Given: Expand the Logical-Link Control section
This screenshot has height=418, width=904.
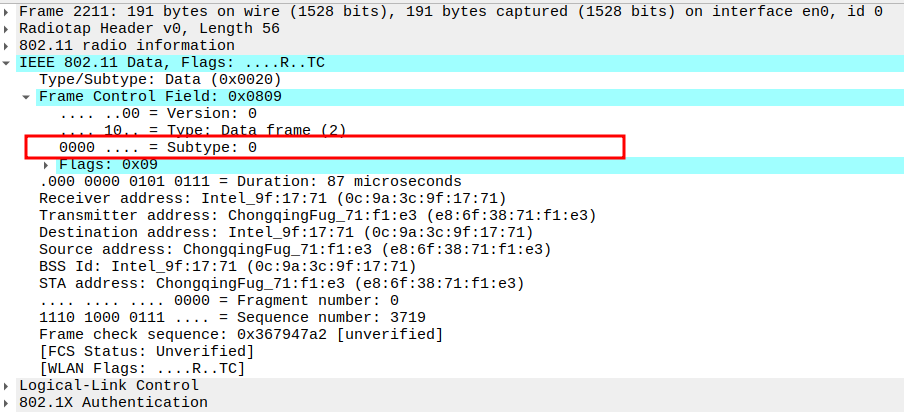Looking at the screenshot, I should 9,386.
